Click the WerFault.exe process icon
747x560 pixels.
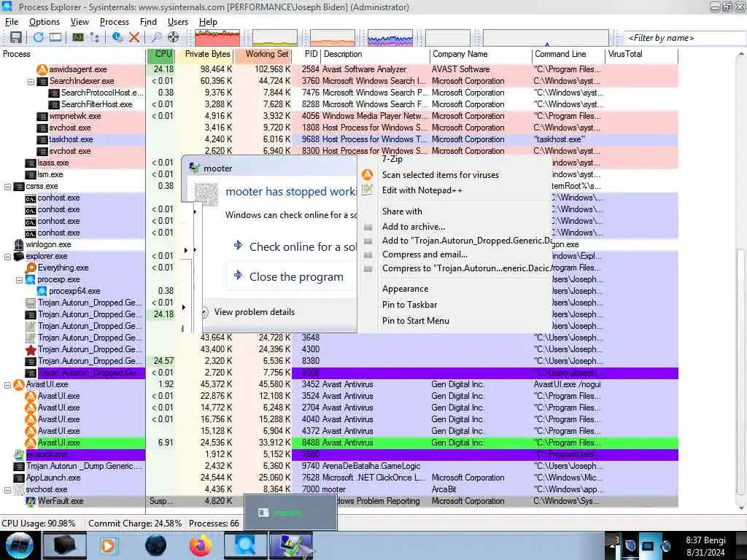(31, 501)
